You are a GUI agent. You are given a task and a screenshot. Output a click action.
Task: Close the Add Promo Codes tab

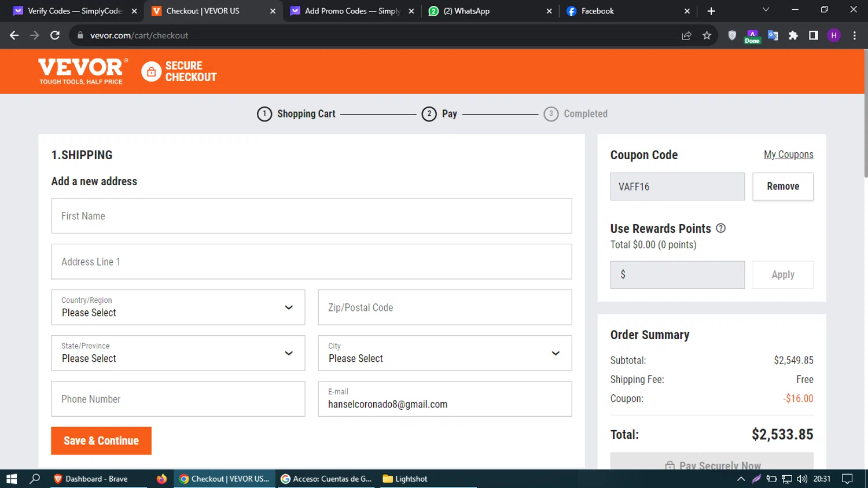pyautogui.click(x=411, y=11)
